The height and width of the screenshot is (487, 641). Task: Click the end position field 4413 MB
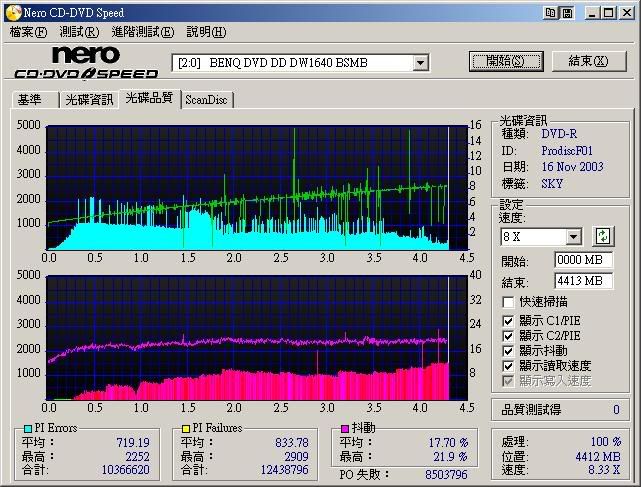tap(583, 281)
